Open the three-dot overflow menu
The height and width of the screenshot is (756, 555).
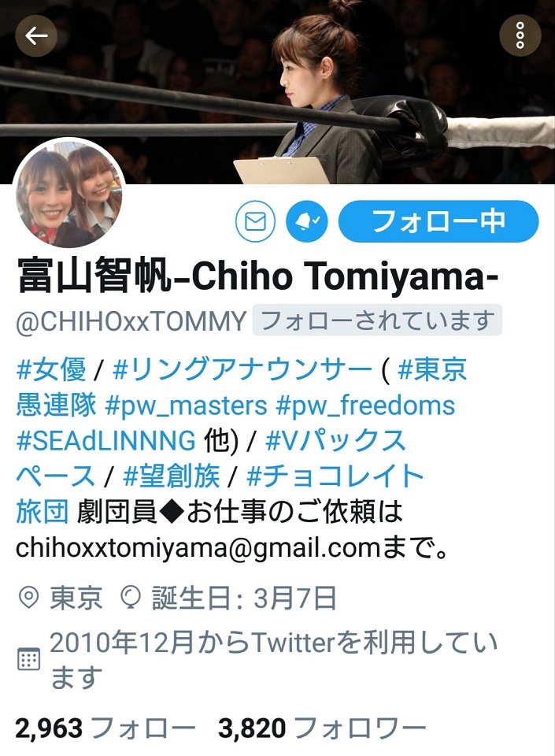[520, 35]
